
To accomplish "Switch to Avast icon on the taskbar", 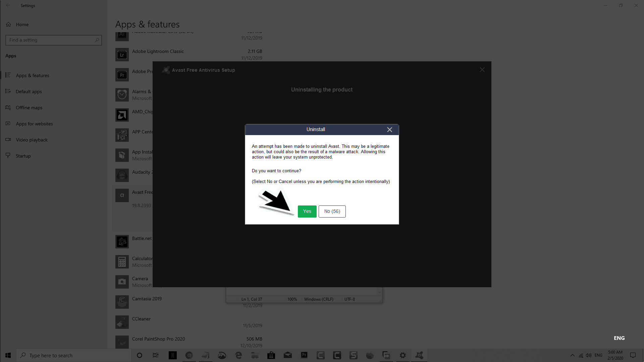I will click(x=419, y=355).
